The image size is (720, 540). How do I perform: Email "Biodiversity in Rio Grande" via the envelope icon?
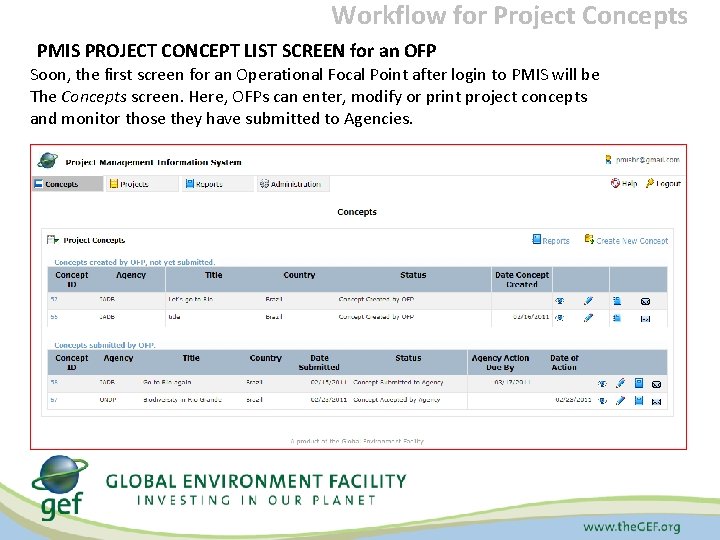pyautogui.click(x=656, y=402)
